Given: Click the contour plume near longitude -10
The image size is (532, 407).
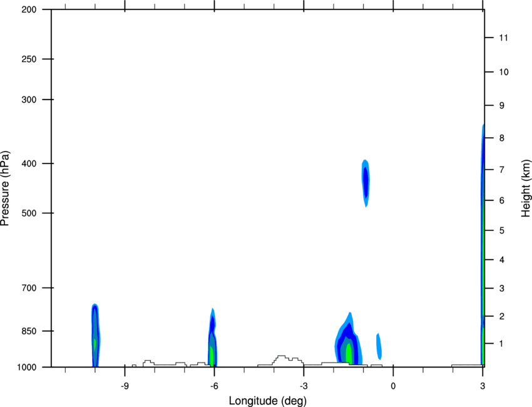Looking at the screenshot, I should tap(95, 336).
